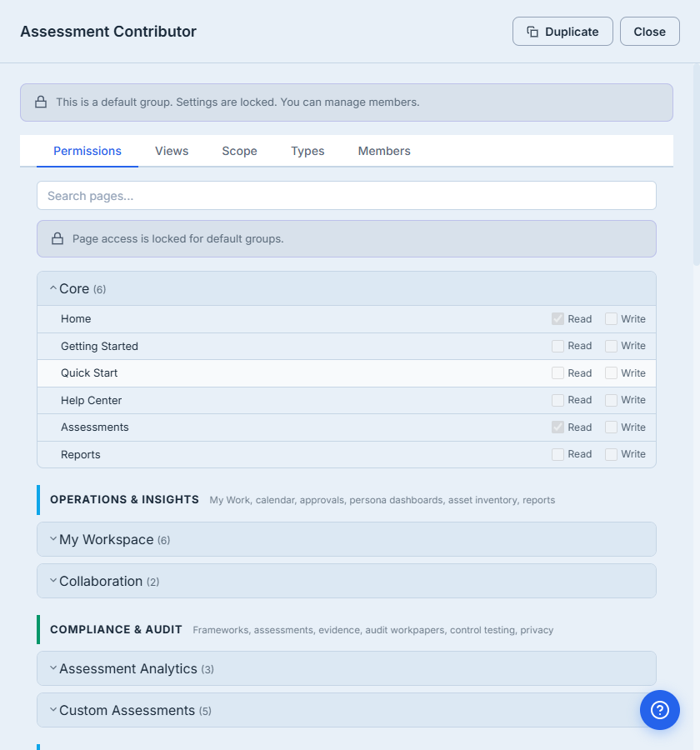This screenshot has width=700, height=750.
Task: Click the Duplicate button
Action: pos(562,32)
